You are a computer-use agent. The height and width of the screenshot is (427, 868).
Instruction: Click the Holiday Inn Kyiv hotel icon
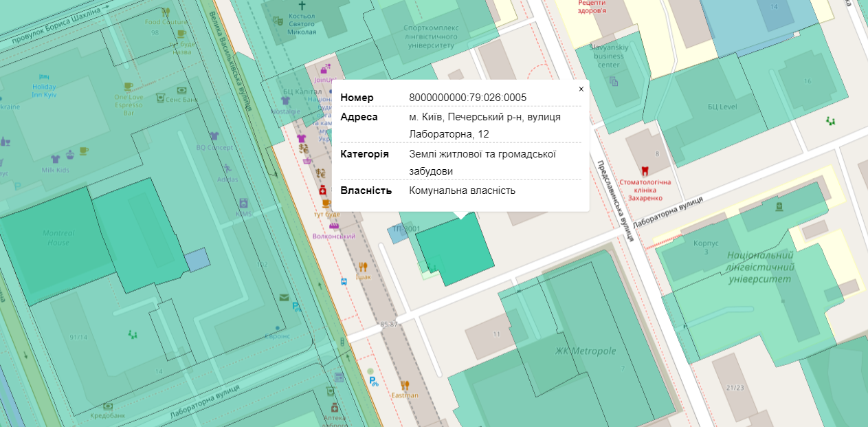point(44,76)
